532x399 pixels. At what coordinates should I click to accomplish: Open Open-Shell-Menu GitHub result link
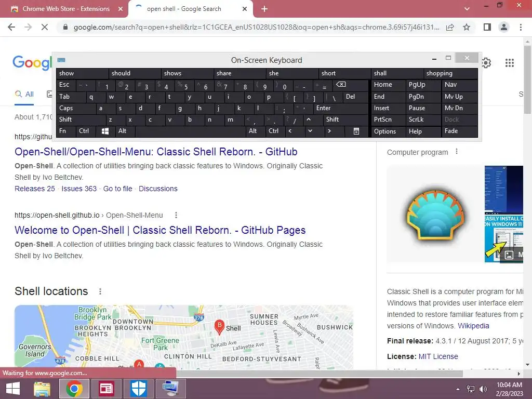[156, 152]
